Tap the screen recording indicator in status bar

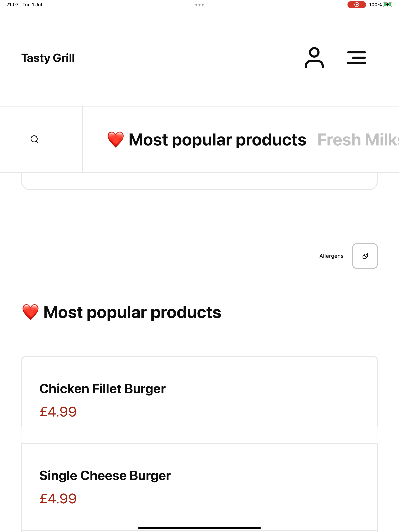coord(356,4)
